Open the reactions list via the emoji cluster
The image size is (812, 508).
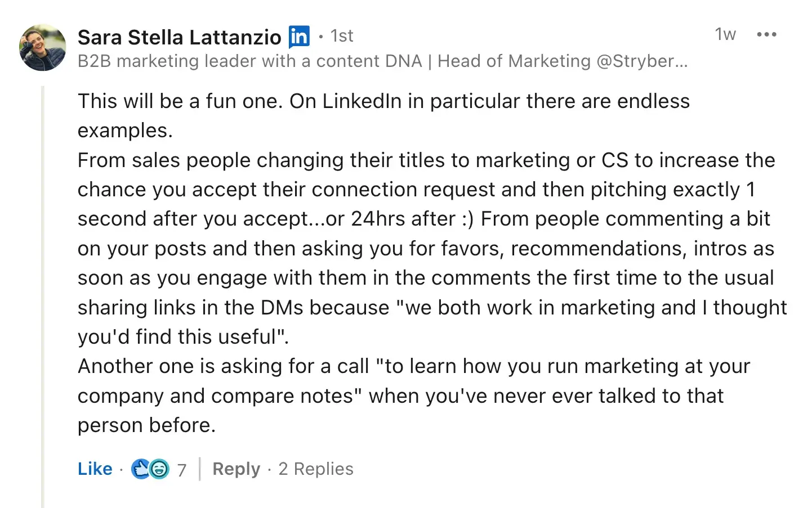pyautogui.click(x=149, y=468)
